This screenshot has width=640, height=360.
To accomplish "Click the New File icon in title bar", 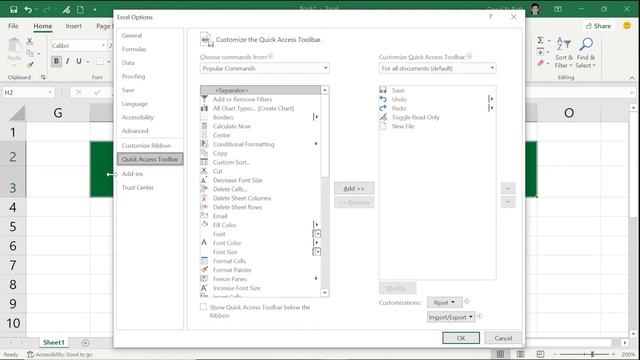I will [80, 9].
